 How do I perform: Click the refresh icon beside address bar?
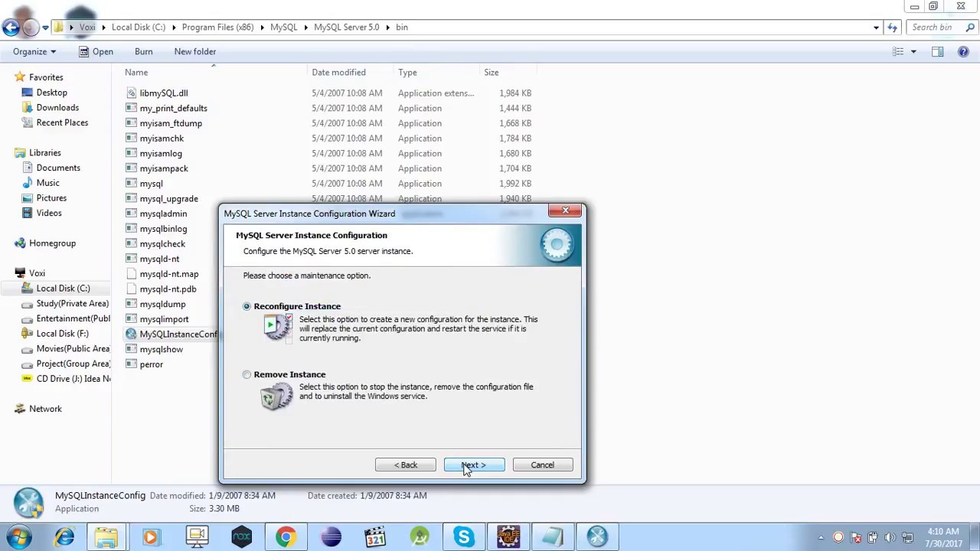point(892,28)
